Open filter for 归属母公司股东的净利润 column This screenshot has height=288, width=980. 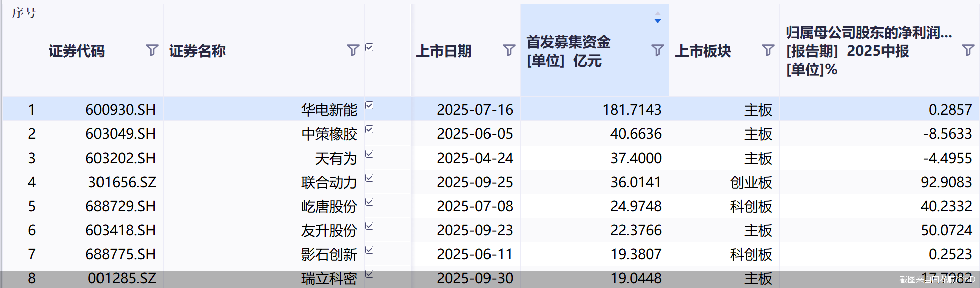[x=968, y=50]
